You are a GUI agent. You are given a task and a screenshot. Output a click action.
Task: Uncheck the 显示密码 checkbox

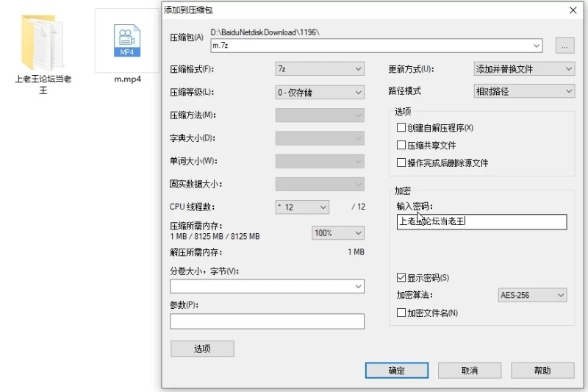(x=401, y=277)
